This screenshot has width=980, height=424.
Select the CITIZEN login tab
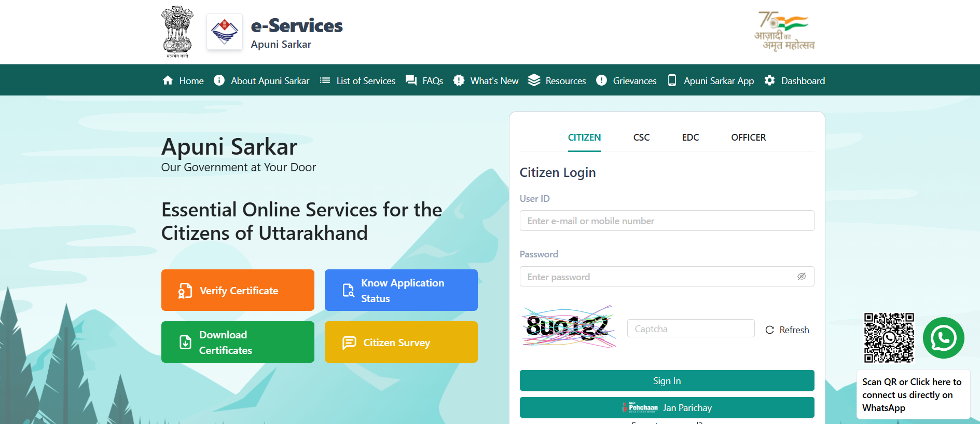point(584,138)
